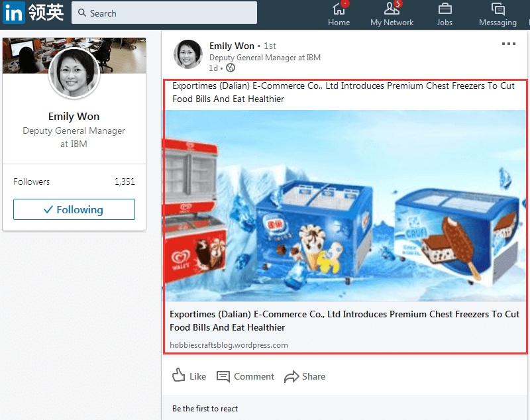Open My Network with notification badge
Image resolution: width=530 pixels, height=420 pixels.
392,9
